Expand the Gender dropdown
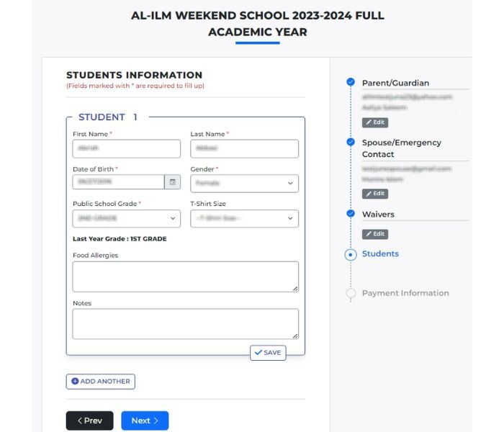 pyautogui.click(x=244, y=184)
